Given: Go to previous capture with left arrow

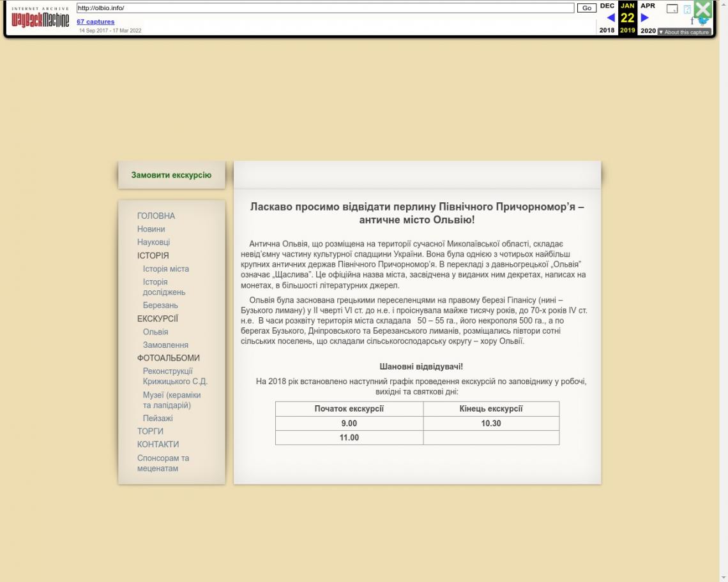Looking at the screenshot, I should point(611,18).
